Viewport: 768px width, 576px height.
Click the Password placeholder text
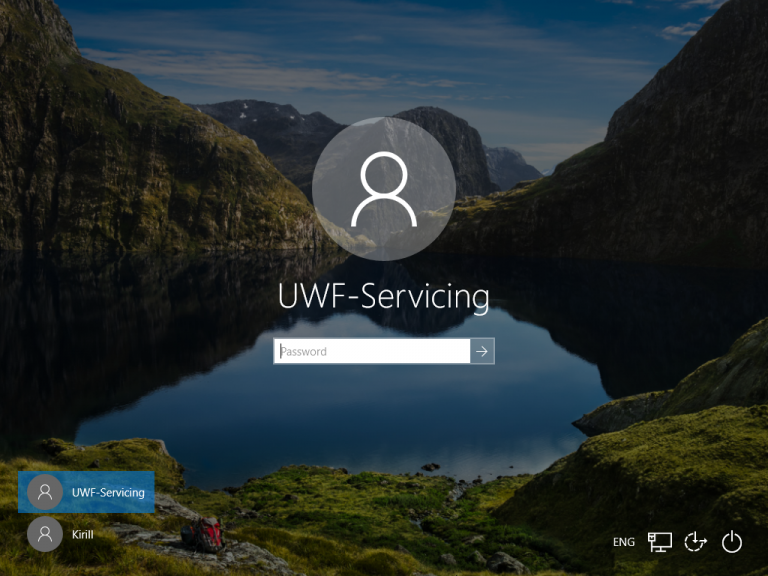tap(304, 351)
